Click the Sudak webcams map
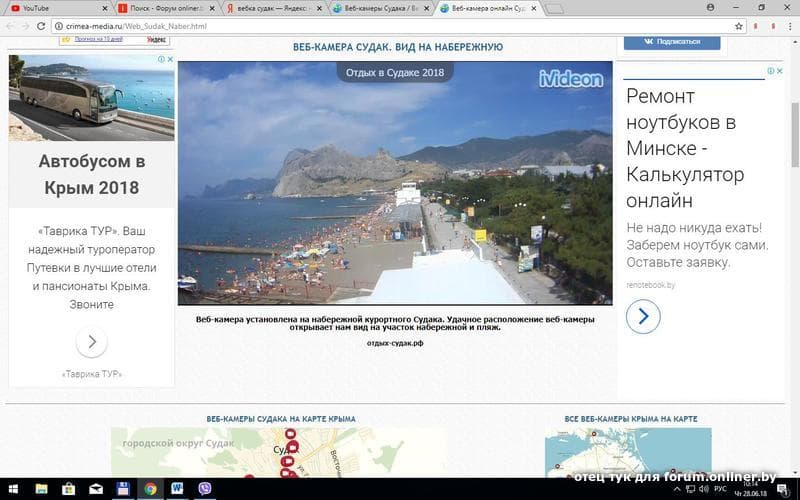 [279, 453]
